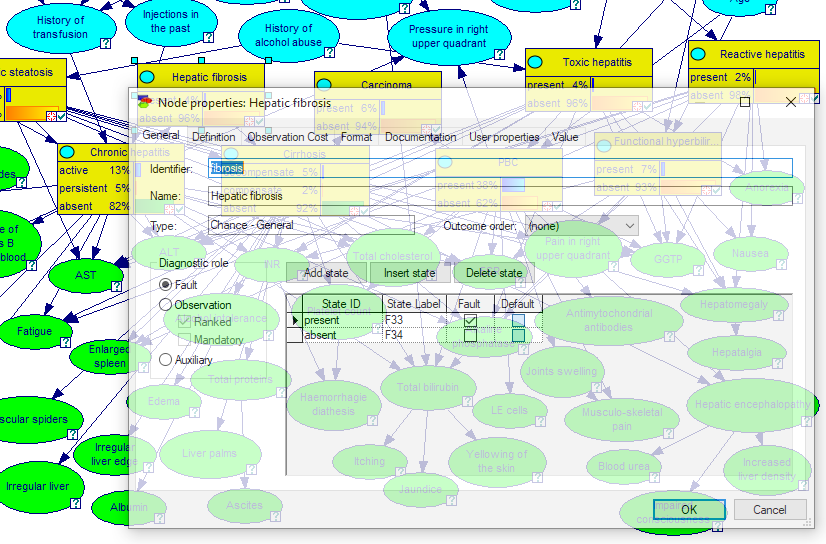Viewport: 826px width, 544px height.
Task: Click the Add state button
Action: pos(326,273)
